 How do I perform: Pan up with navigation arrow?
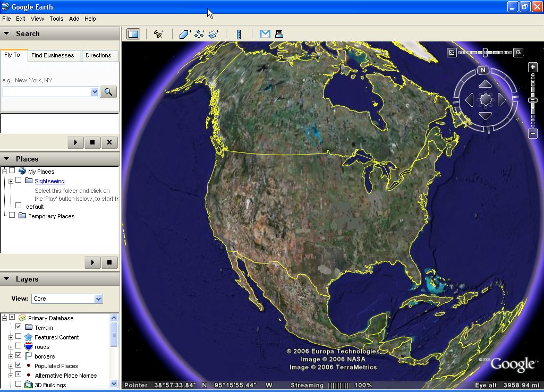[x=485, y=84]
